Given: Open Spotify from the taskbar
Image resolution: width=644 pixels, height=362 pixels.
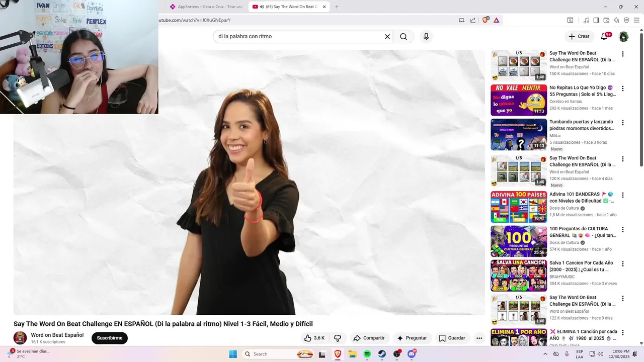Looking at the screenshot, I should tap(367, 354).
